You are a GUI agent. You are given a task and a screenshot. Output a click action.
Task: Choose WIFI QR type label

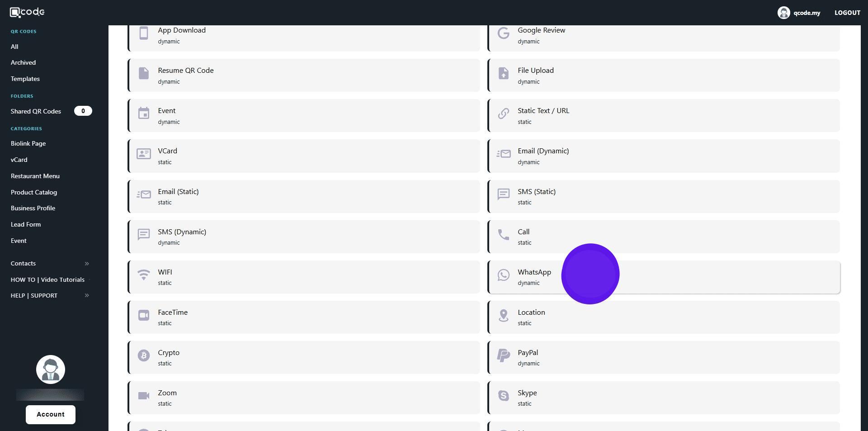[165, 272]
